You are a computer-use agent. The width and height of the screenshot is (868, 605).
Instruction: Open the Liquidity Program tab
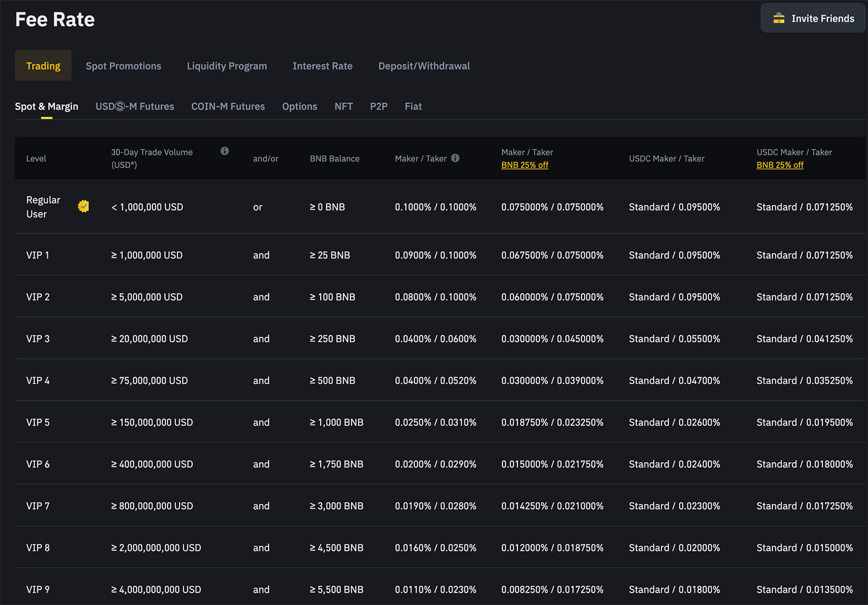(227, 66)
